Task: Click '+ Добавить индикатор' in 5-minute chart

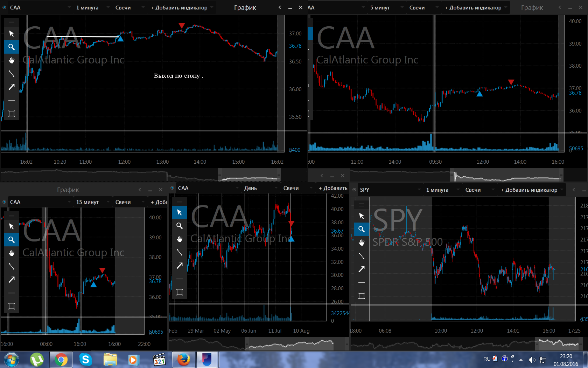Action: [x=476, y=7]
